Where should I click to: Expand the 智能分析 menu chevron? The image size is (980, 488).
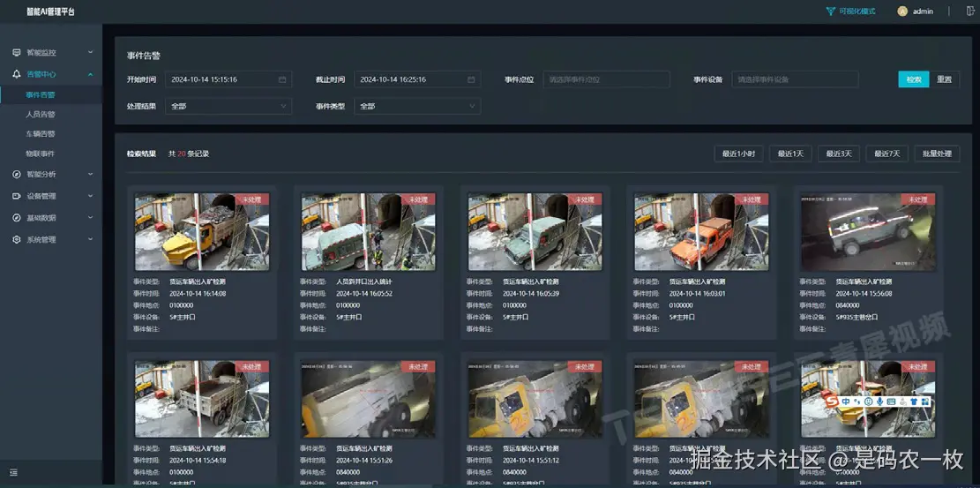[91, 175]
